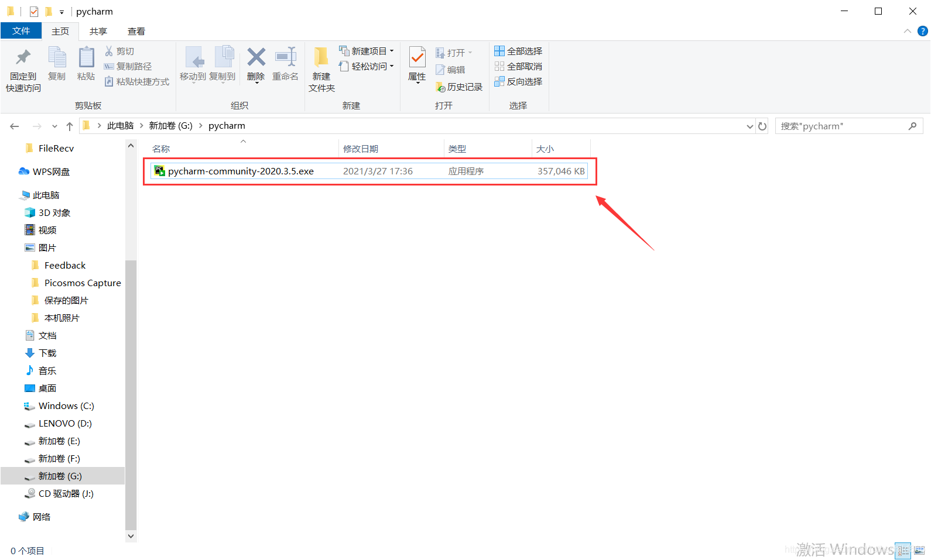Open the recent locations dropdown arrow
Screen dimensions: 931x560
tap(54, 126)
